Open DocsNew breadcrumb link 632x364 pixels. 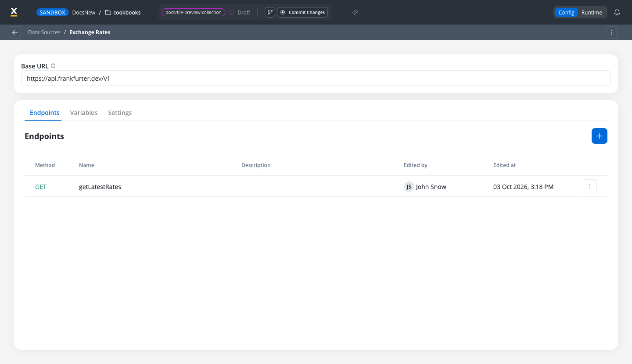(x=84, y=12)
